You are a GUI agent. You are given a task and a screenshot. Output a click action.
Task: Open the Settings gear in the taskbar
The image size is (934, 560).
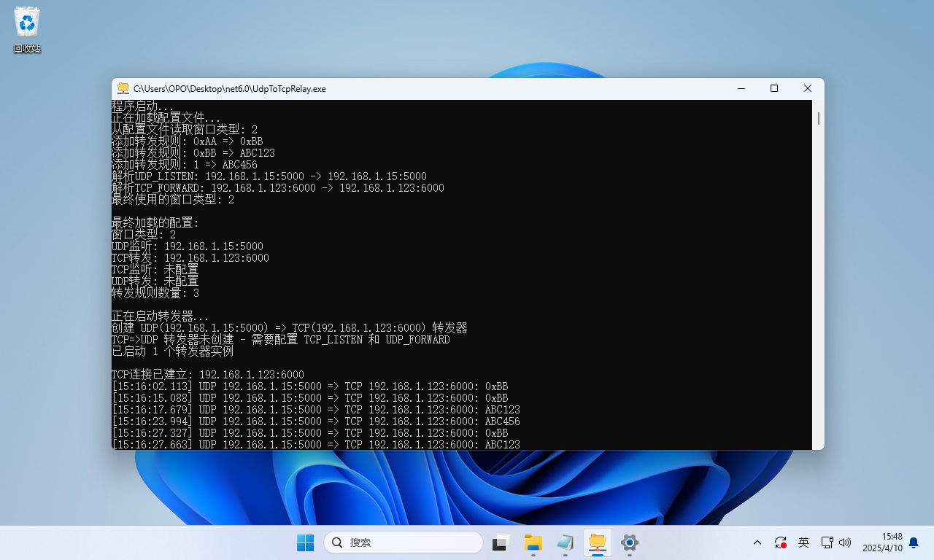tap(630, 542)
